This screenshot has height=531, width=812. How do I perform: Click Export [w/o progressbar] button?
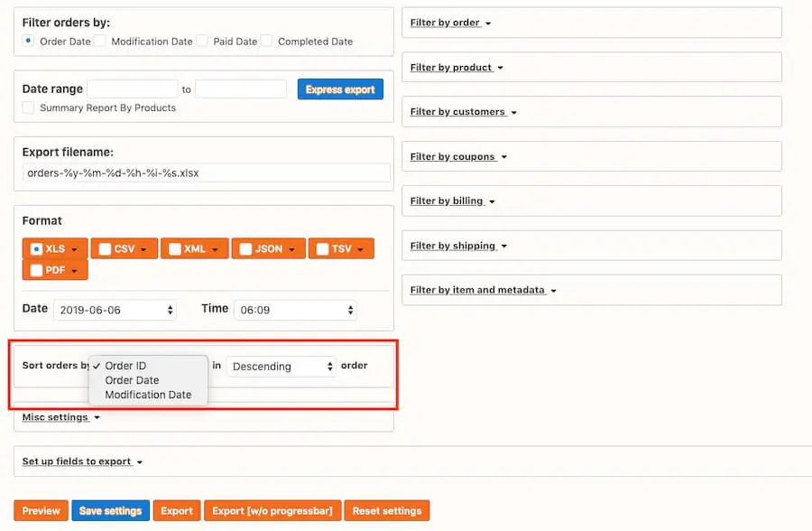pos(272,511)
